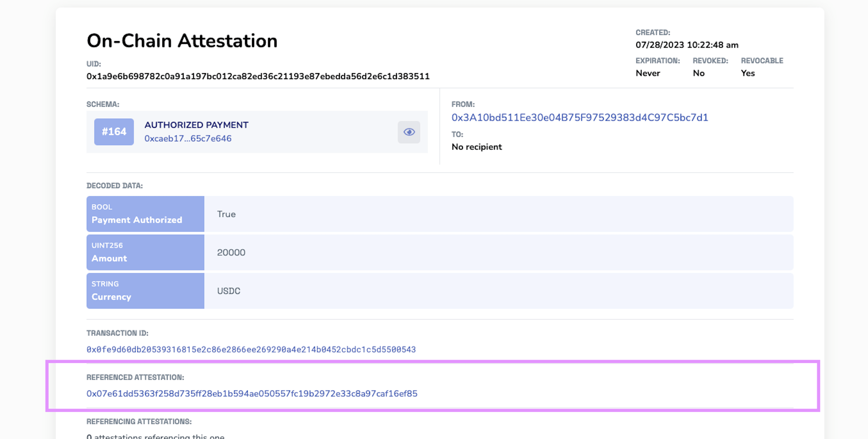Open the AUTHORIZED PAYMENT schema title
868x439 pixels.
coord(196,125)
